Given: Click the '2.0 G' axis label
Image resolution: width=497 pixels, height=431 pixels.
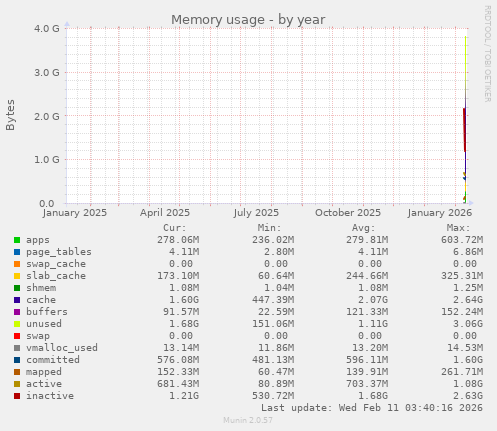Looking at the screenshot, I should 47,116.
